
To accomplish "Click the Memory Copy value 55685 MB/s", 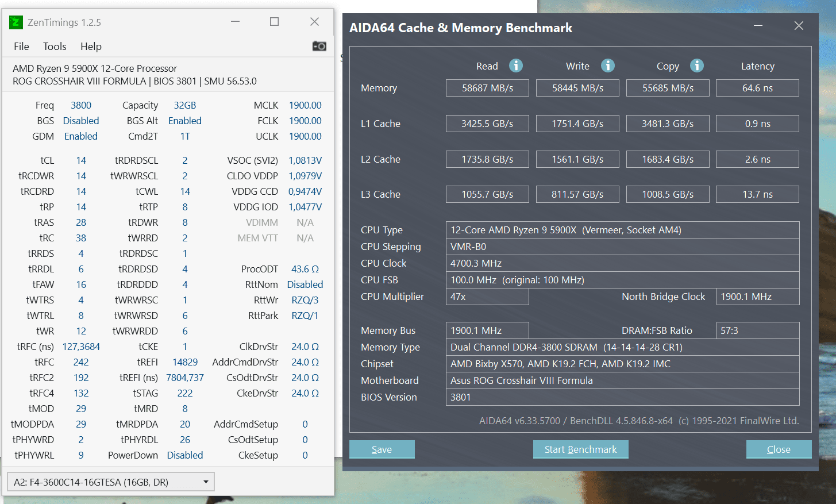I will point(668,88).
